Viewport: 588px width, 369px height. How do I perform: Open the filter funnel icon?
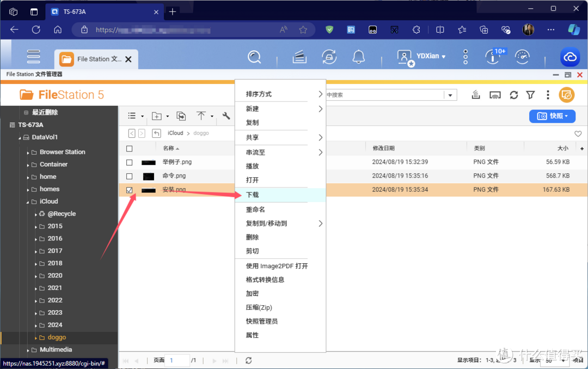(x=530, y=95)
